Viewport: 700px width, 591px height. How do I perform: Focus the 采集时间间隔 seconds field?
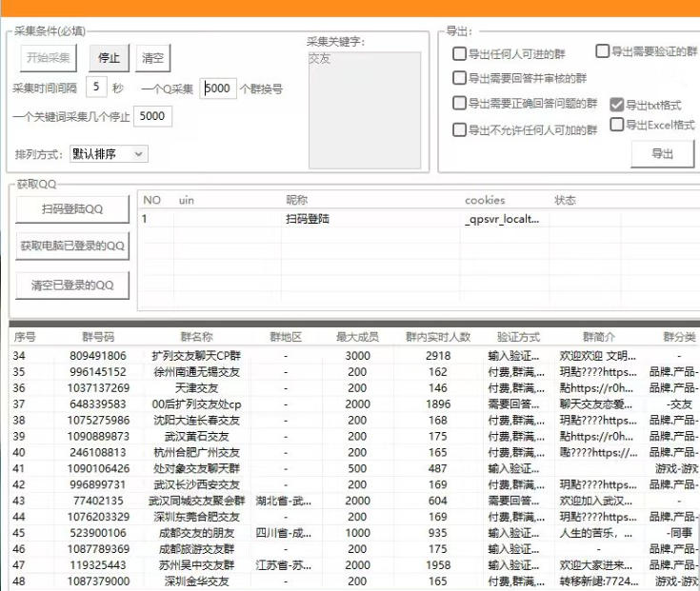click(x=96, y=87)
